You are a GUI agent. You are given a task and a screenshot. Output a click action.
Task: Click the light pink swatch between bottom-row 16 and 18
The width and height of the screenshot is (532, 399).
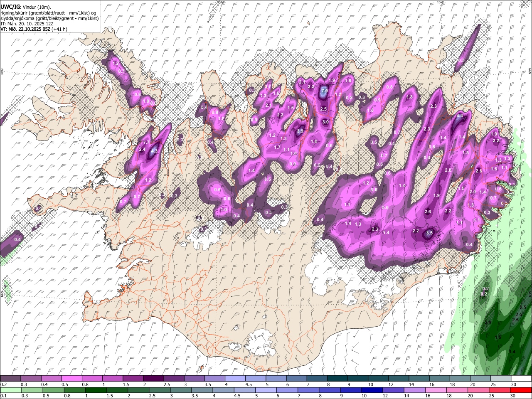coord(436,390)
